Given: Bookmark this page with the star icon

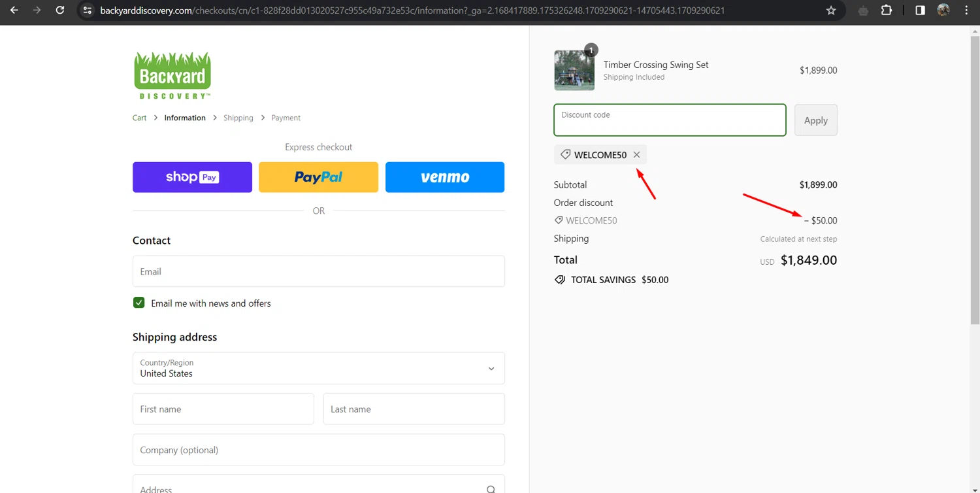Looking at the screenshot, I should pyautogui.click(x=831, y=10).
